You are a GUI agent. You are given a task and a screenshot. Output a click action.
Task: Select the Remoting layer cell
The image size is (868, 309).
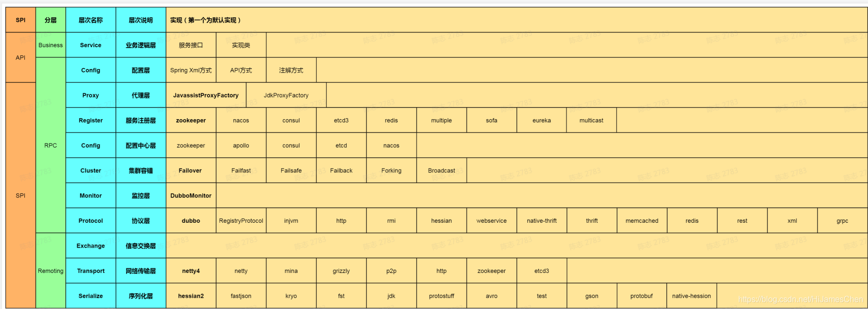point(51,271)
